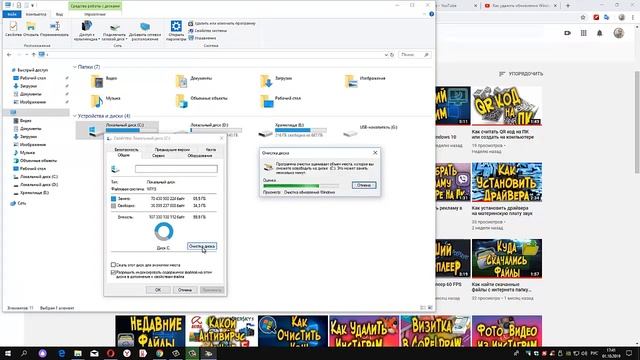Collapse the Устройства и диски (4) group chevron
640x360 pixels.
click(75, 116)
